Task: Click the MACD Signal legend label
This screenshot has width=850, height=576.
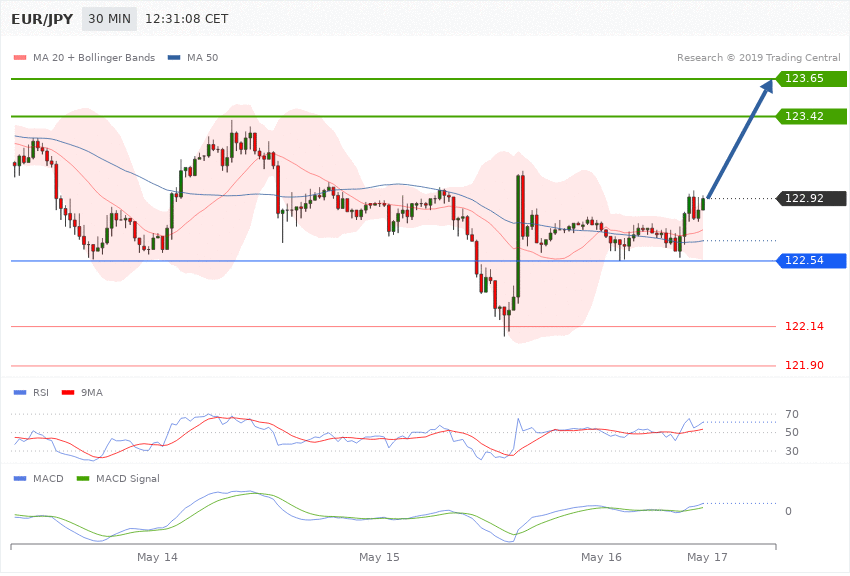Action: pyautogui.click(x=128, y=478)
